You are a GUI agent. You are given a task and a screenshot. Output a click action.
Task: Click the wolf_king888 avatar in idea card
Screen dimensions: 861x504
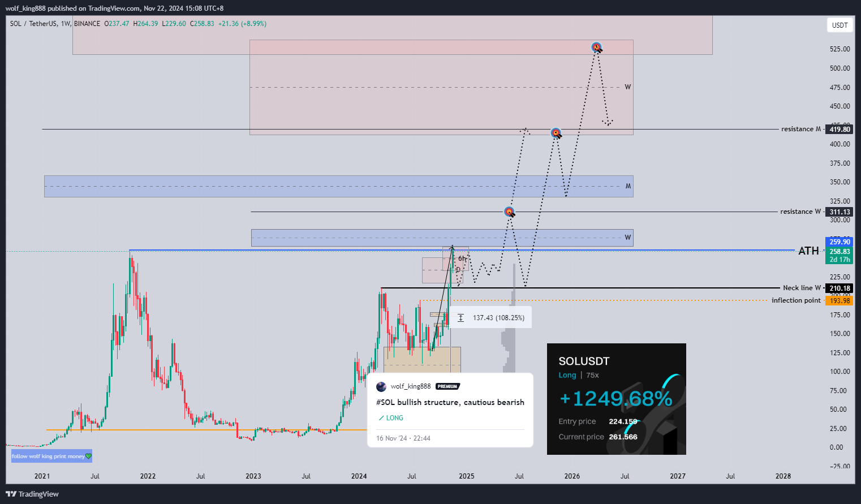[x=381, y=386]
